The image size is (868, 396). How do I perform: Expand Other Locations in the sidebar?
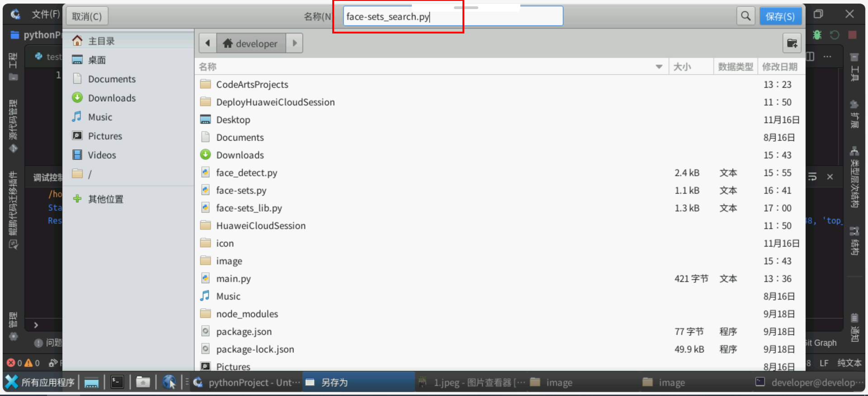(x=105, y=199)
